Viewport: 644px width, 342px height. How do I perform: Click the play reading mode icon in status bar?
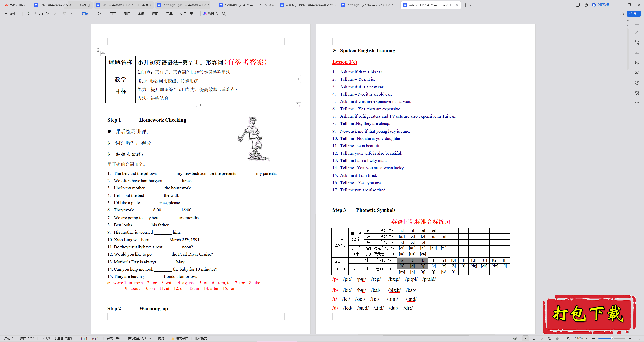(542, 338)
